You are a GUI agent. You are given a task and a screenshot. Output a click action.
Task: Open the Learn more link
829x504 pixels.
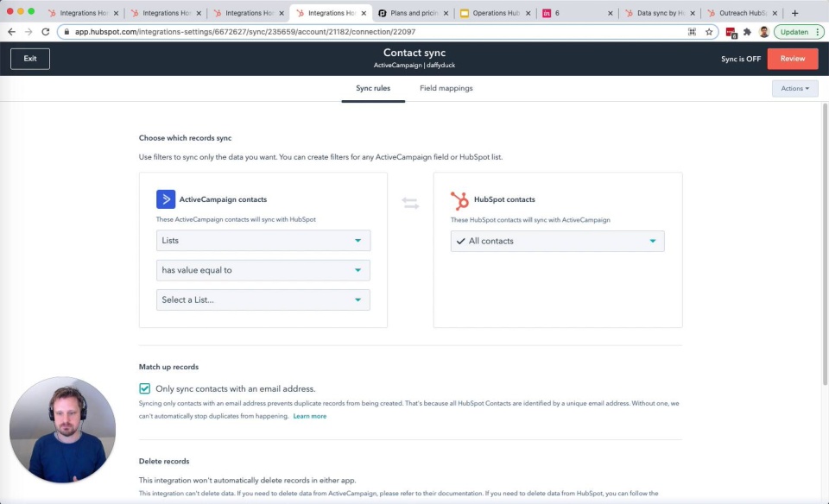(310, 416)
